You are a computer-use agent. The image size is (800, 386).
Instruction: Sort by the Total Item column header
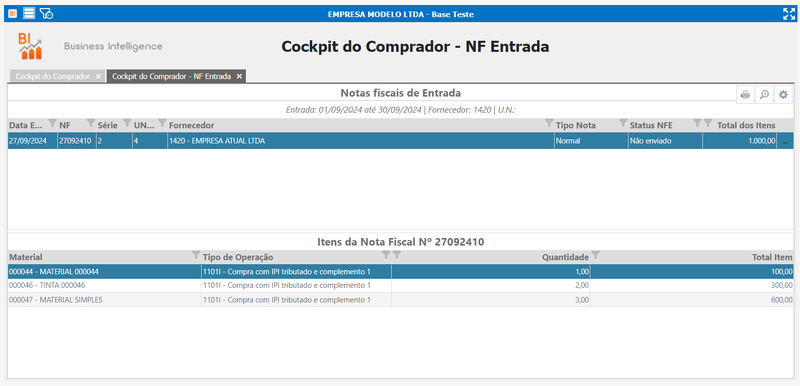[772, 258]
